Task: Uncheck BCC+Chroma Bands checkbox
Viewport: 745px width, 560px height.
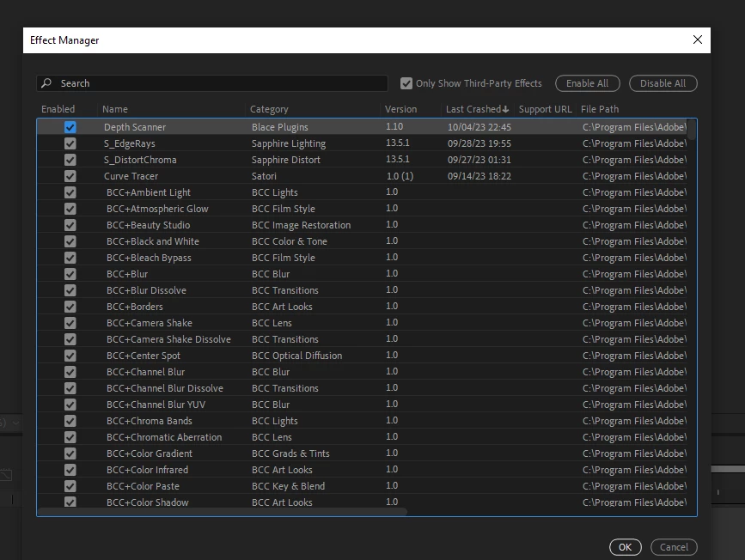Action: click(70, 421)
